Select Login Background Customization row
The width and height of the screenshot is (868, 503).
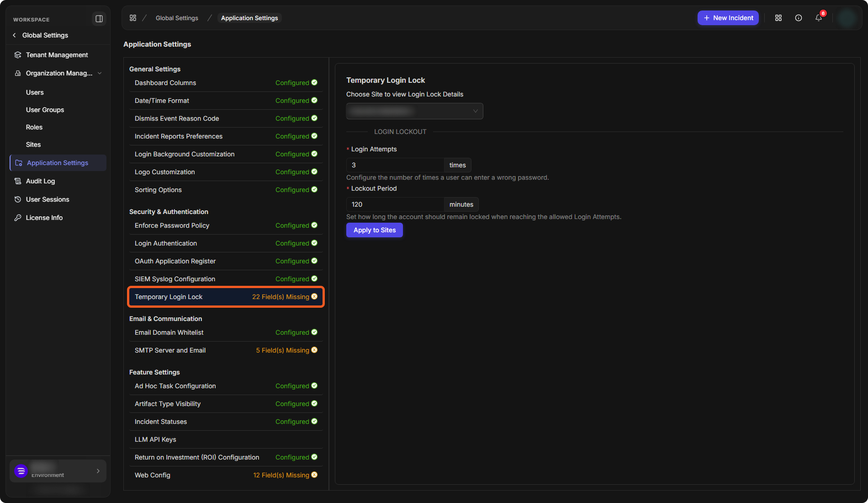[x=226, y=154]
